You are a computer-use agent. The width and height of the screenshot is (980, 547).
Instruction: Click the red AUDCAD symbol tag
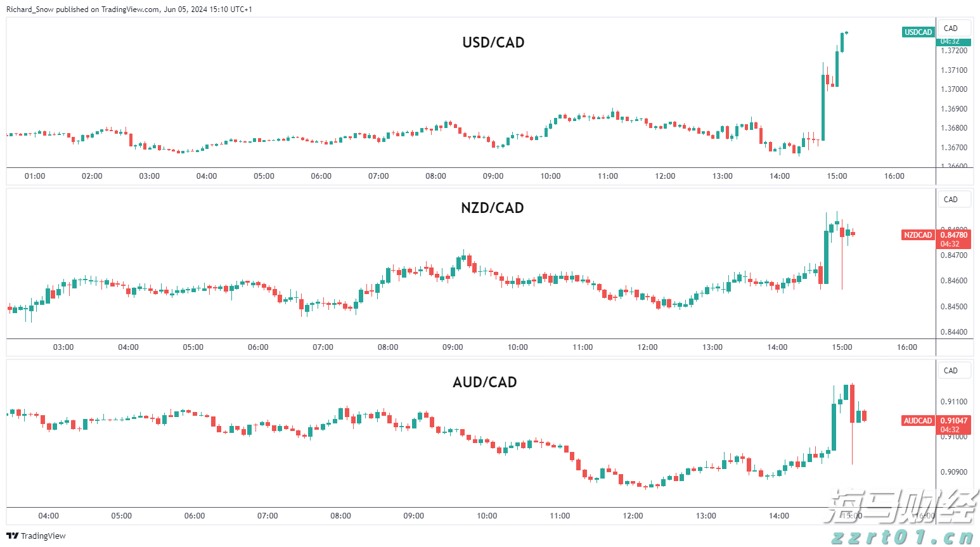[x=918, y=421]
